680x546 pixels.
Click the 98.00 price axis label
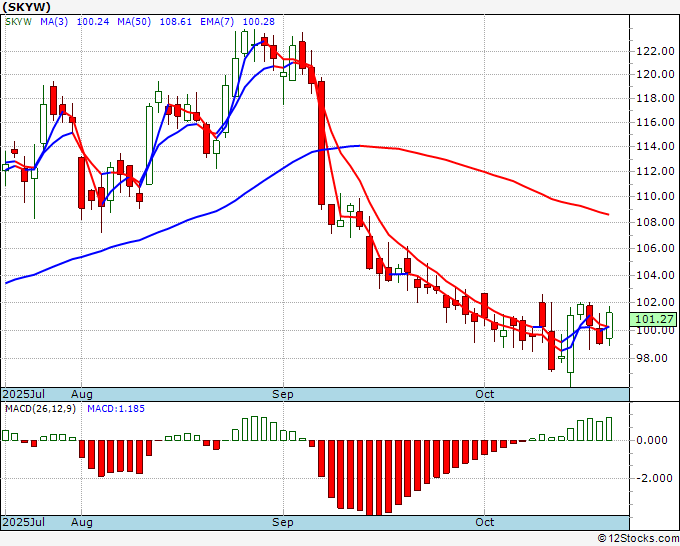pos(651,358)
